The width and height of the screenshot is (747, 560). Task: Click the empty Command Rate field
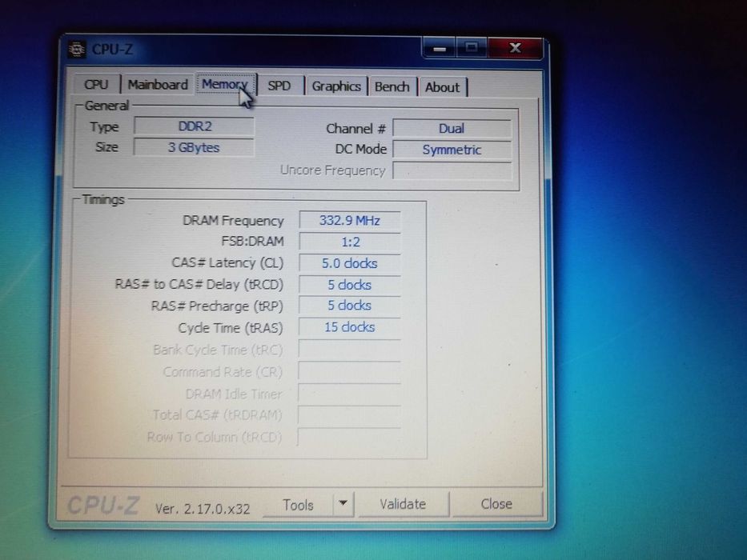click(x=349, y=371)
